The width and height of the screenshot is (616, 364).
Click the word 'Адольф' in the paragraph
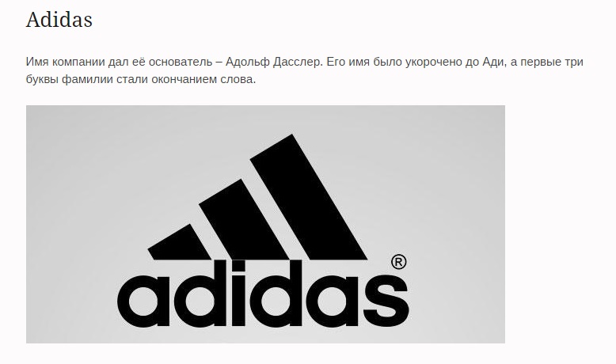tap(248, 62)
